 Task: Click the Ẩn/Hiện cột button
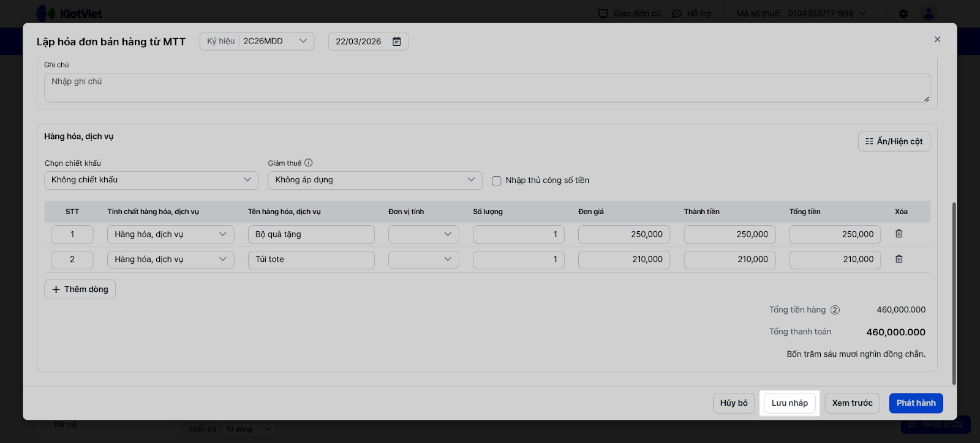coord(894,141)
